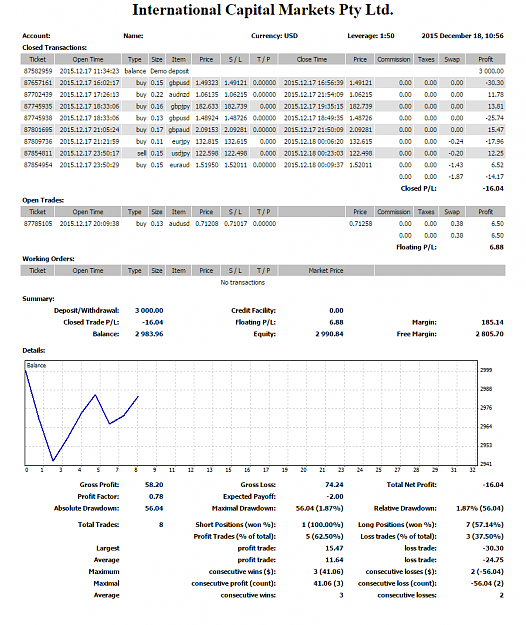Click close time 2015.12.18 00:06:20

(314, 142)
